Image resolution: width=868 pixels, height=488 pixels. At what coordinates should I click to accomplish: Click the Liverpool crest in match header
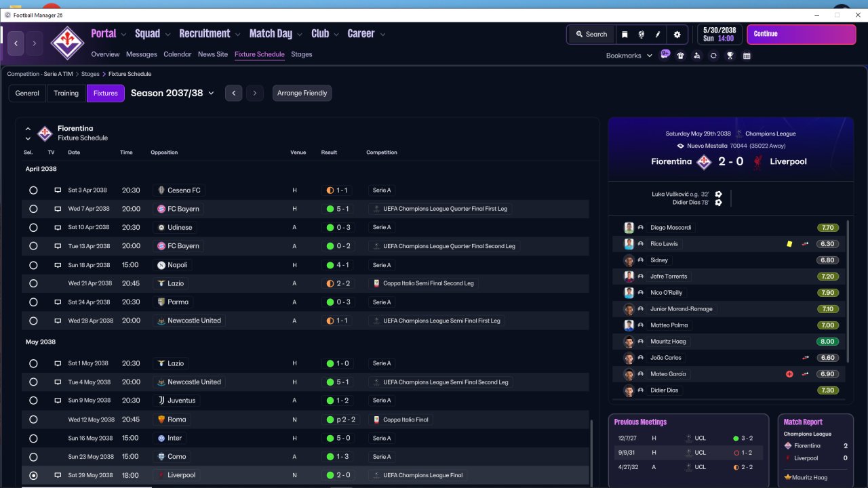tap(757, 161)
